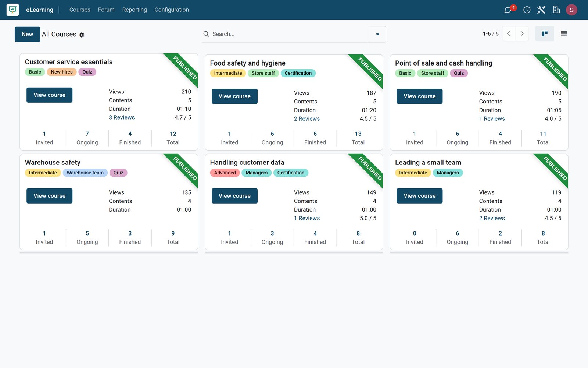Viewport: 588px width, 368px height.
Task: Open Warehouse safety Ongoing attendees count
Action: [x=87, y=238]
